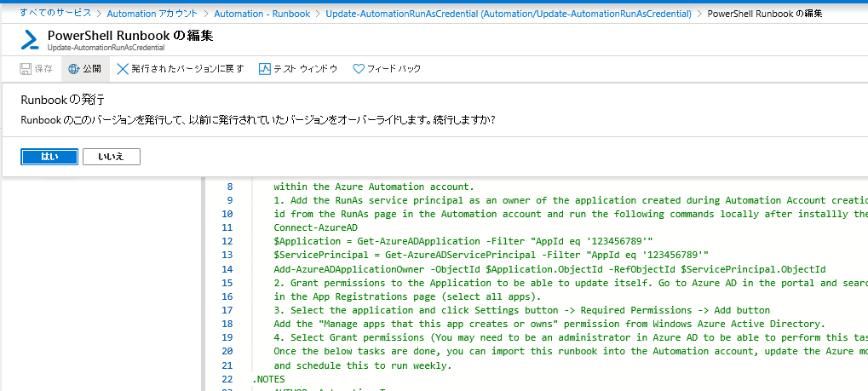Viewport: 868px width, 391px height.
Task: Click the $Application = Get-AzureADApplication line
Action: [x=463, y=241]
